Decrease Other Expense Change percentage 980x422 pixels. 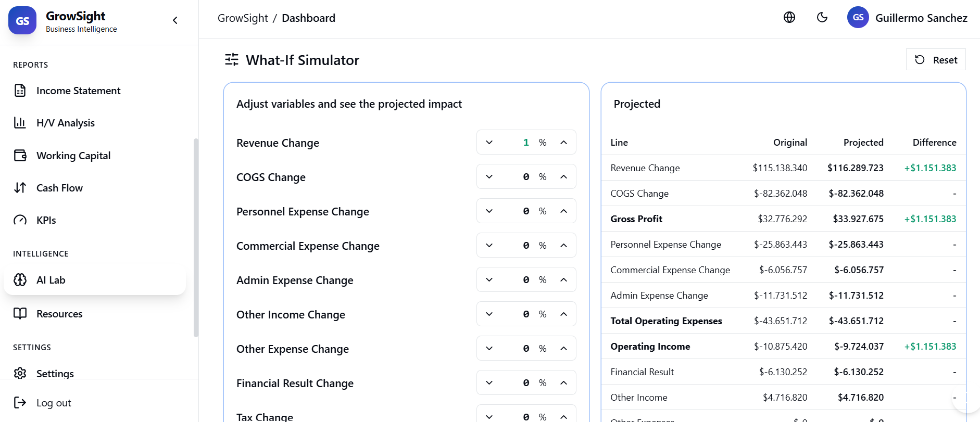(x=489, y=349)
